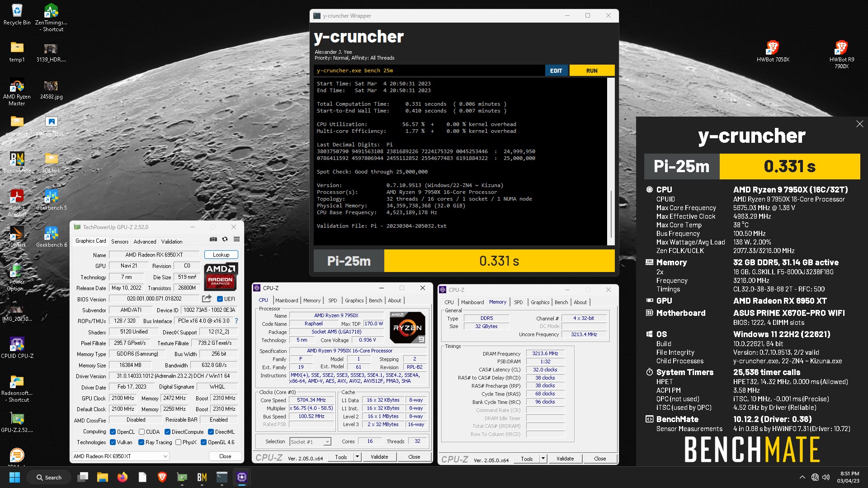The width and height of the screenshot is (868, 488).
Task: Switch to Sensors tab in GPU-Z
Action: [x=120, y=241]
